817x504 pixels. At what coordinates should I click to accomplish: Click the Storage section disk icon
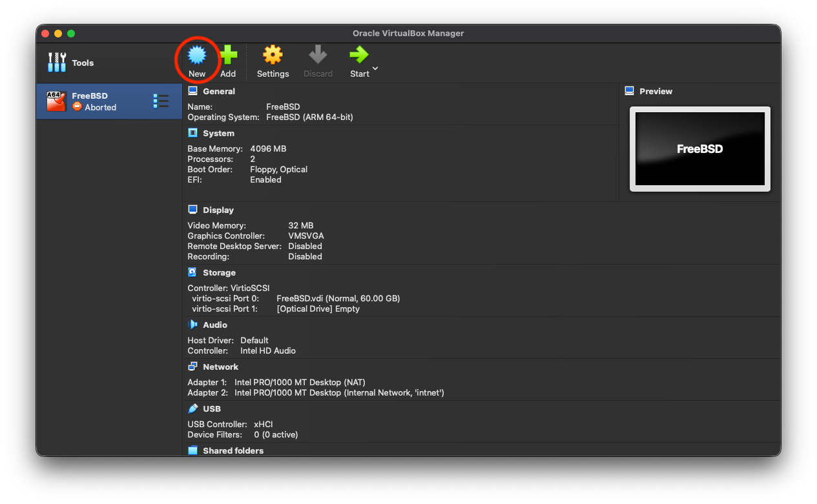click(192, 272)
